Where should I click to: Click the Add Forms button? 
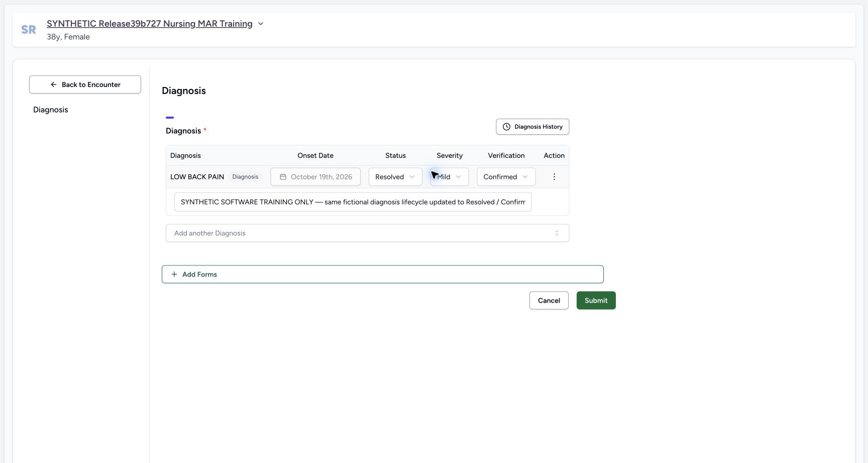pyautogui.click(x=383, y=274)
